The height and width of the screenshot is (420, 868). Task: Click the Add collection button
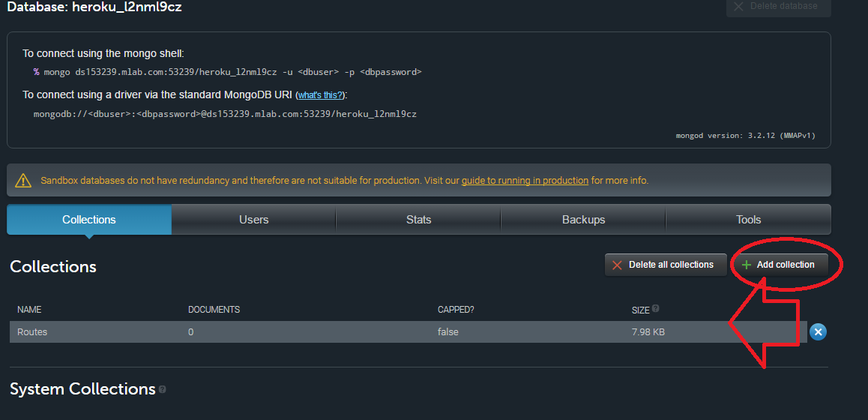[x=778, y=265]
